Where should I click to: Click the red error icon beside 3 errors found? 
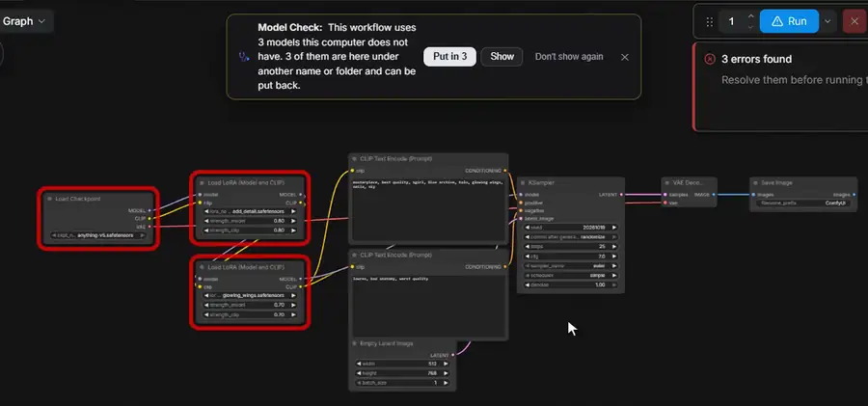[x=709, y=59]
